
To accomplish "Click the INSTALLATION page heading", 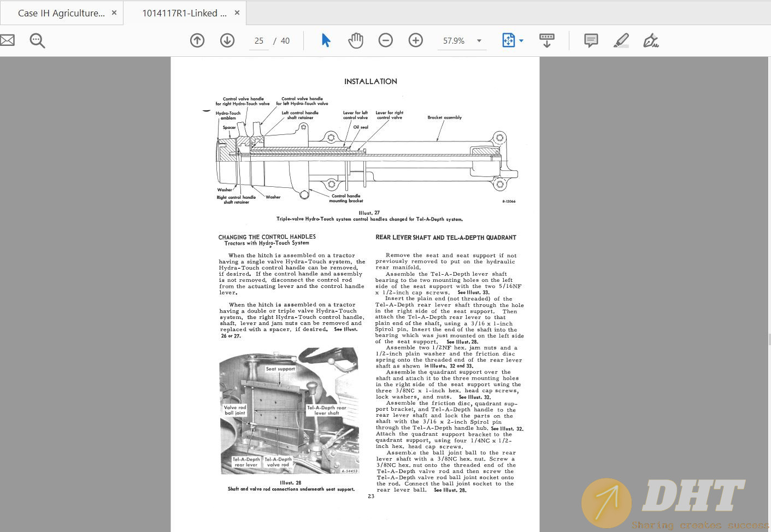I will (370, 81).
